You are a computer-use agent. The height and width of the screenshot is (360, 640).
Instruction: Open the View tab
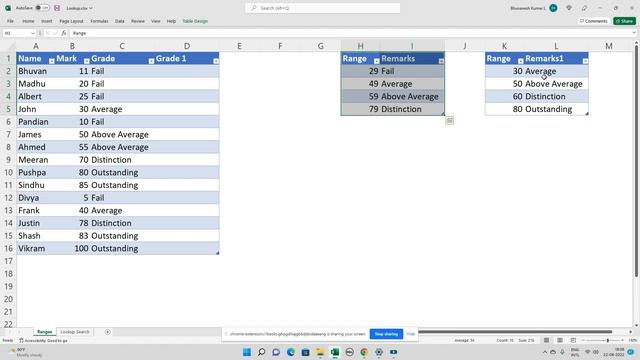156,21
